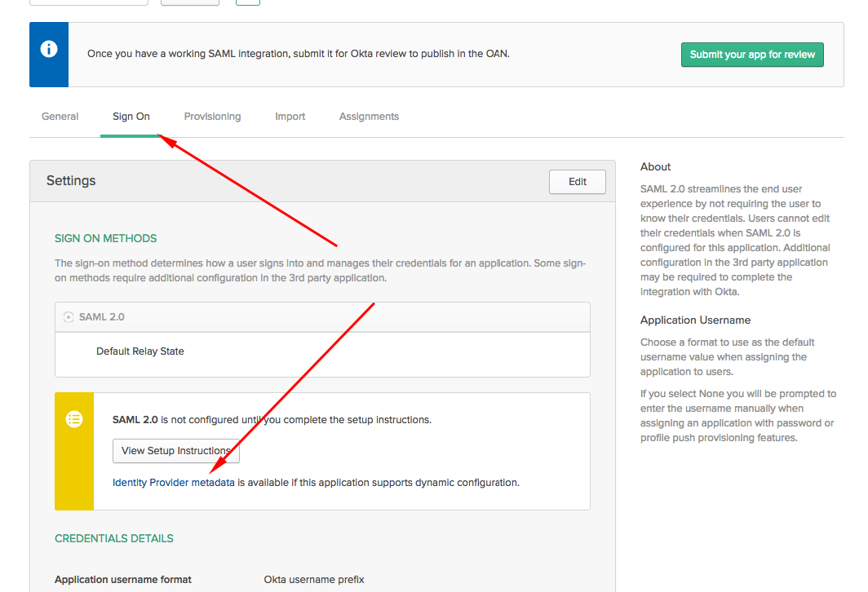The height and width of the screenshot is (592, 868).
Task: Switch to the General tab
Action: (59, 116)
